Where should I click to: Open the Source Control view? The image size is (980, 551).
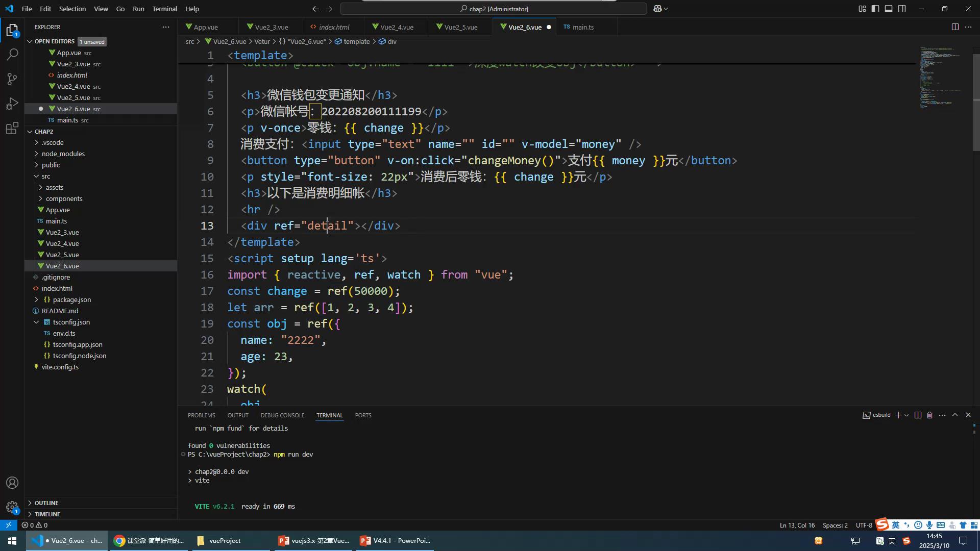point(12,79)
